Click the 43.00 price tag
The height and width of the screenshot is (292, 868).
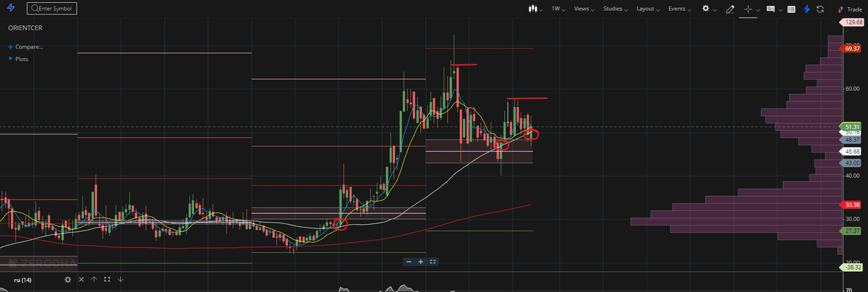851,163
